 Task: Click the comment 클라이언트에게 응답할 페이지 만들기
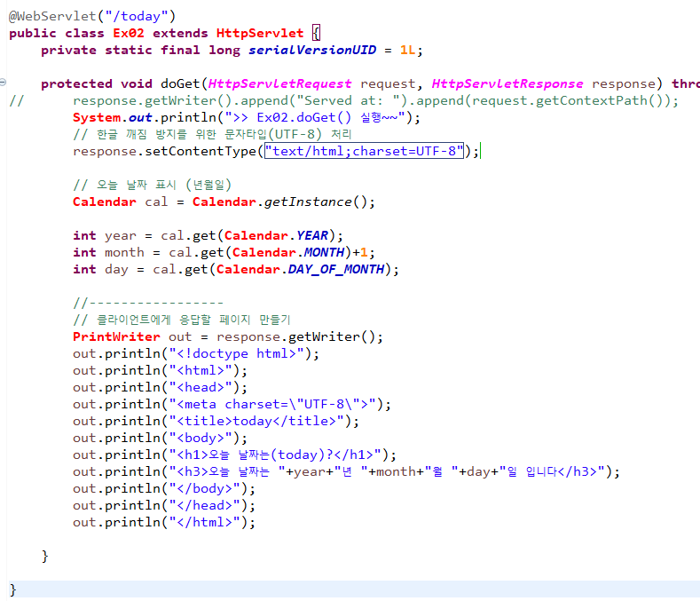(182, 320)
